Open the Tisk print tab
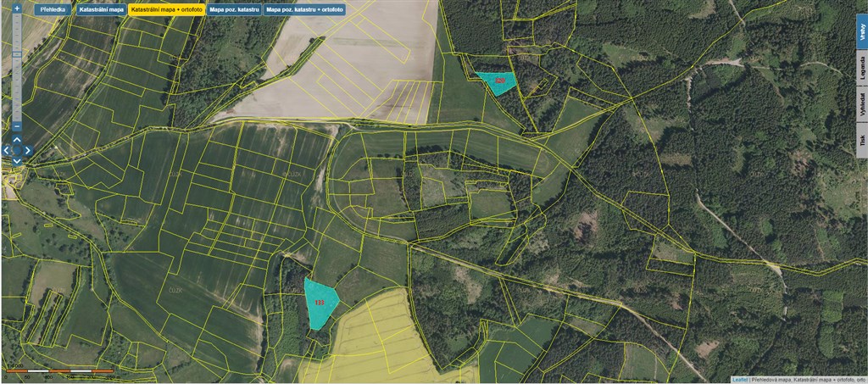 (861, 141)
